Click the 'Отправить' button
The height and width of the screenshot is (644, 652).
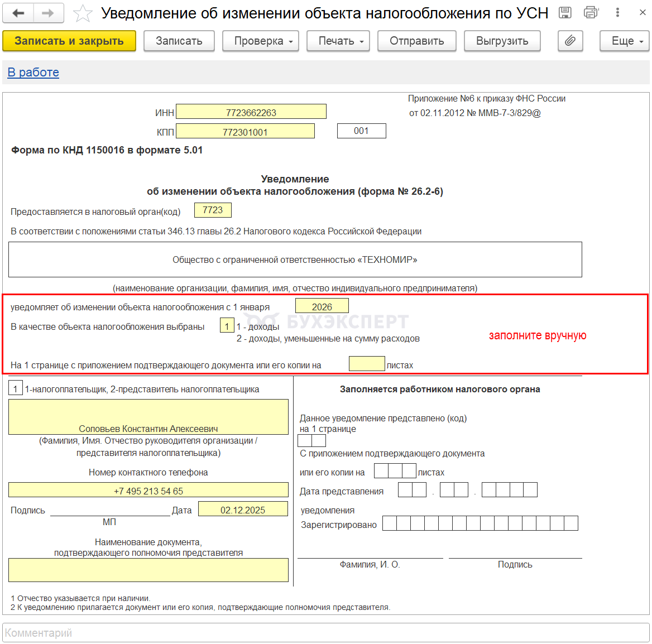point(416,41)
